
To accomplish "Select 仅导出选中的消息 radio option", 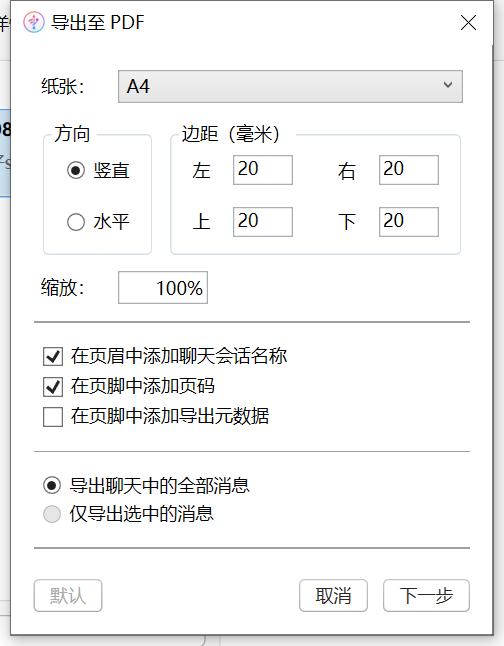I will [x=52, y=514].
